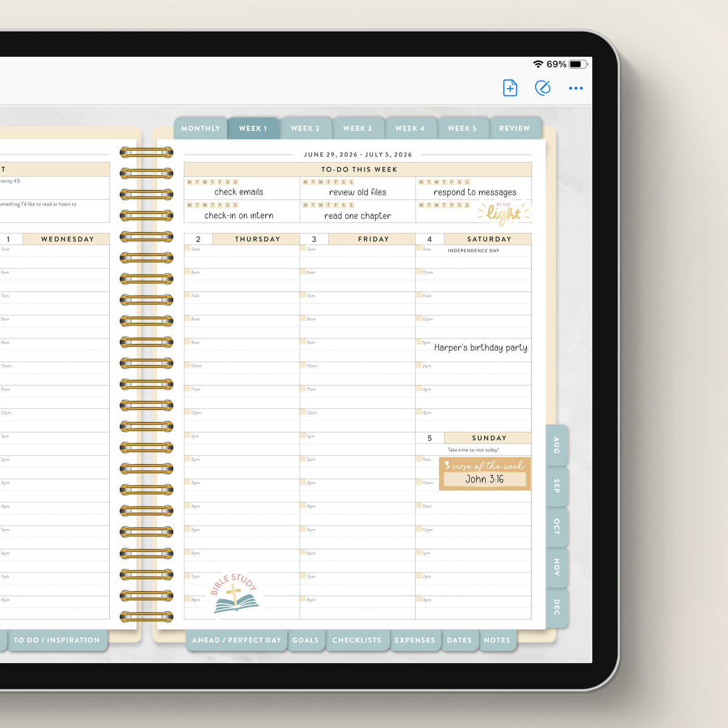Screen dimensions: 728x728
Task: Tap the date number 3 for Friday
Action: (x=314, y=239)
